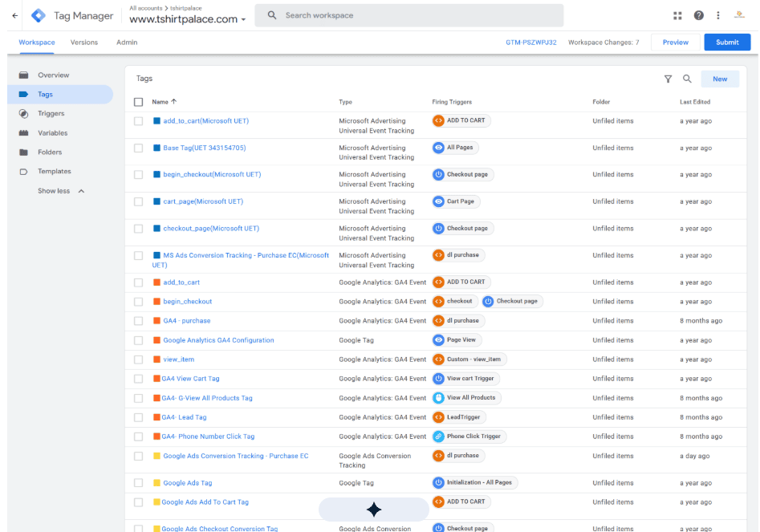Click the View cart Trigger chip

coord(465,379)
